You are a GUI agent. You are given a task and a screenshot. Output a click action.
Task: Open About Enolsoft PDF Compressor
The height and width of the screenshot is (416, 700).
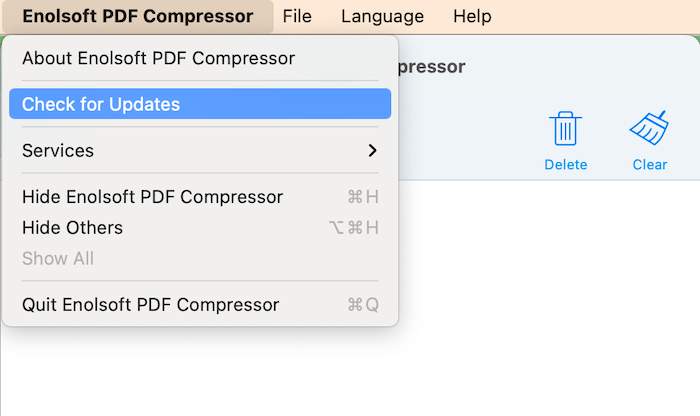pos(158,58)
